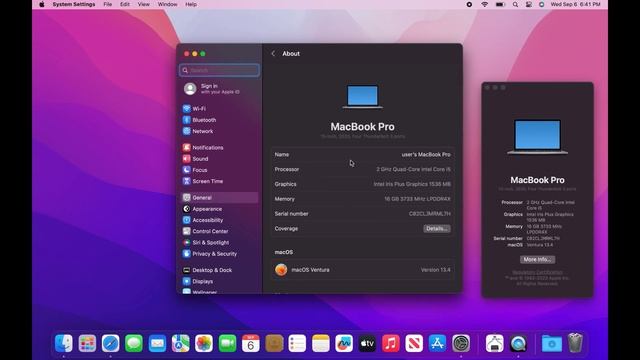640x360 pixels.
Task: Open Siri & Spotlight settings
Action: click(206, 242)
